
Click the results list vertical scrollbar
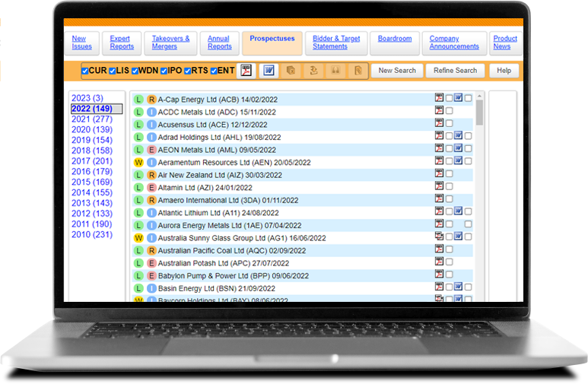[479, 190]
